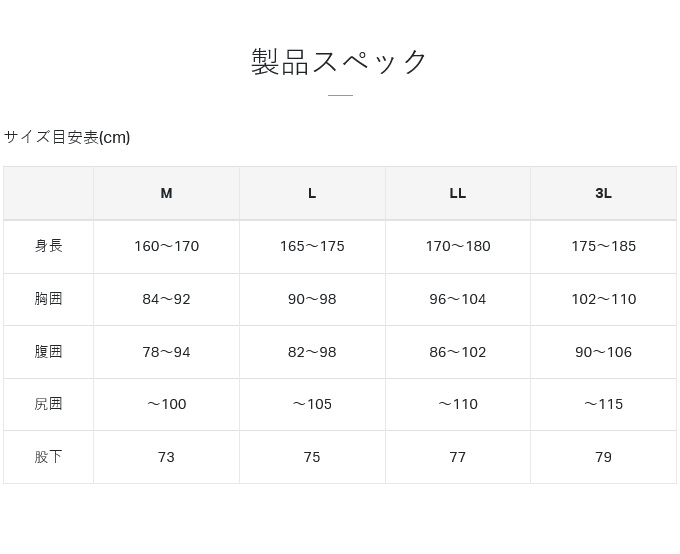Click the 尻囲 row label

48,404
